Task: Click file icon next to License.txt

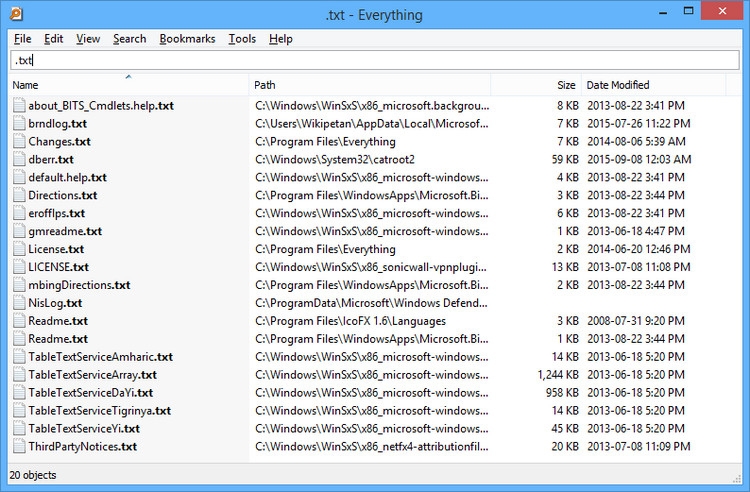Action: pos(19,249)
